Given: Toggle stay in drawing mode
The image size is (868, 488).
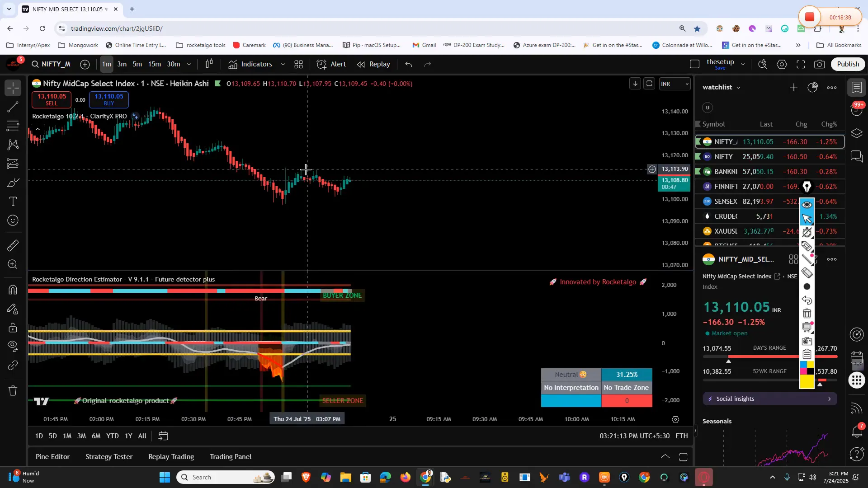Looking at the screenshot, I should pos(13,309).
